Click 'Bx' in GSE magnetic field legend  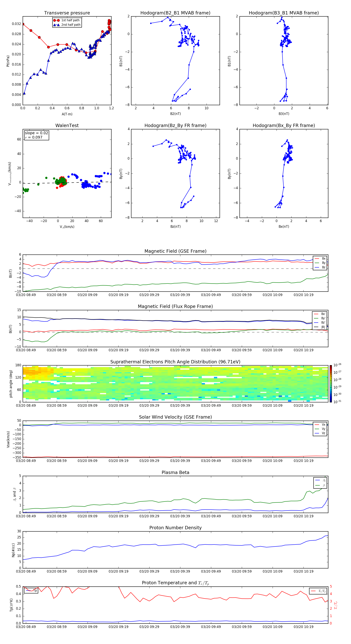tap(320, 259)
